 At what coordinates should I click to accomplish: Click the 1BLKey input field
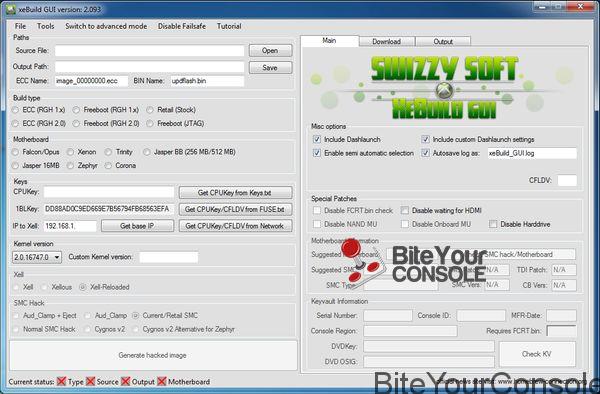point(109,209)
